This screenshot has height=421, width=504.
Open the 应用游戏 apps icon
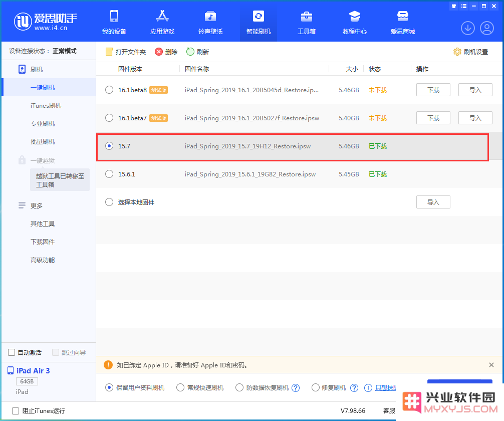tap(162, 16)
